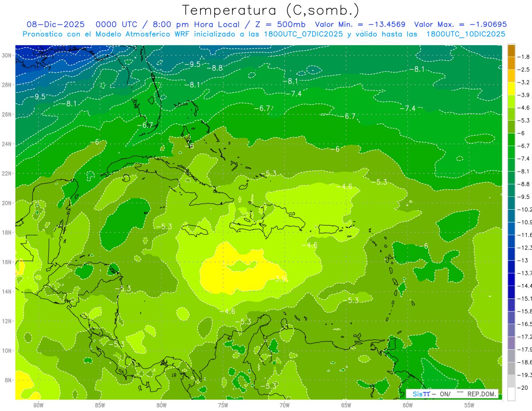Click the purple colorbar swatch between -17.2 and -17.9
This screenshot has height=411, width=532.
(x=512, y=343)
